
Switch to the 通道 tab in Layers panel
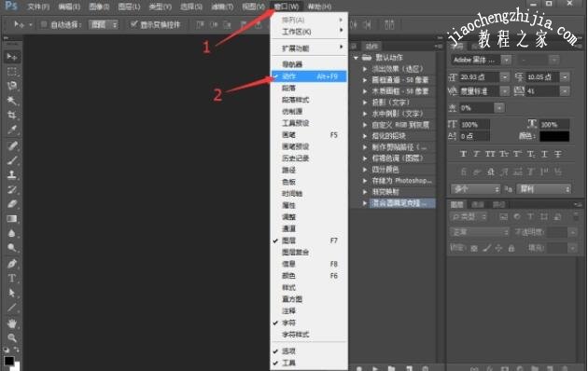(x=477, y=205)
